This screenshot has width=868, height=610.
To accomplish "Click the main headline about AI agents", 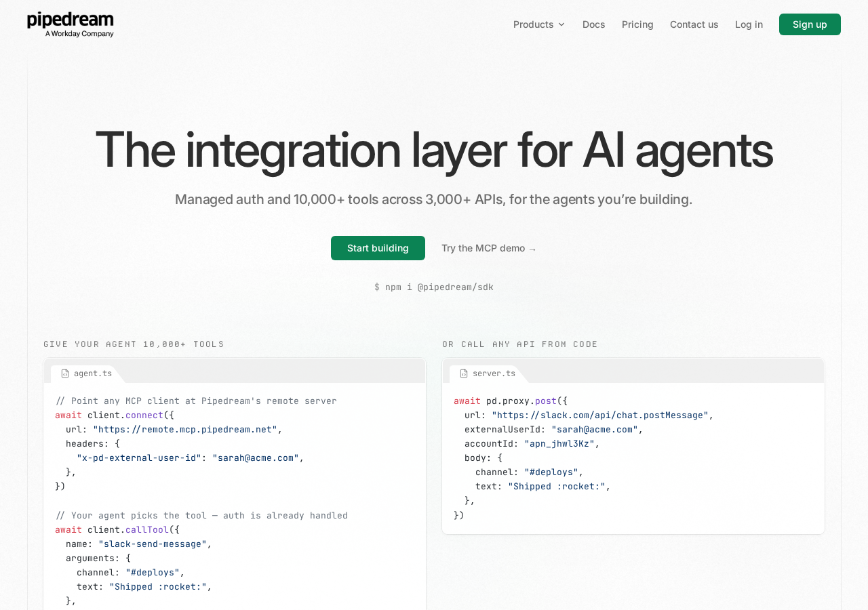I will click(434, 150).
